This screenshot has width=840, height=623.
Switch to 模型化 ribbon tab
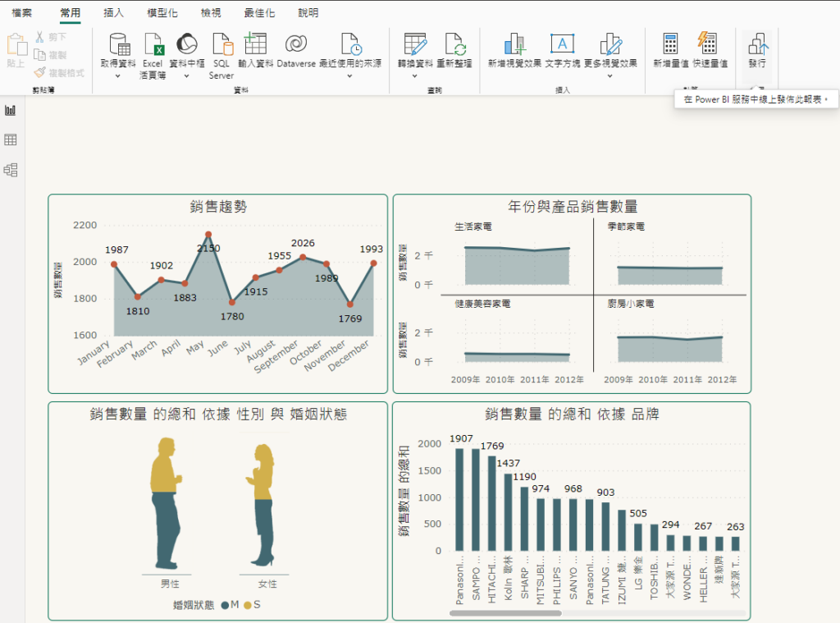coord(162,13)
